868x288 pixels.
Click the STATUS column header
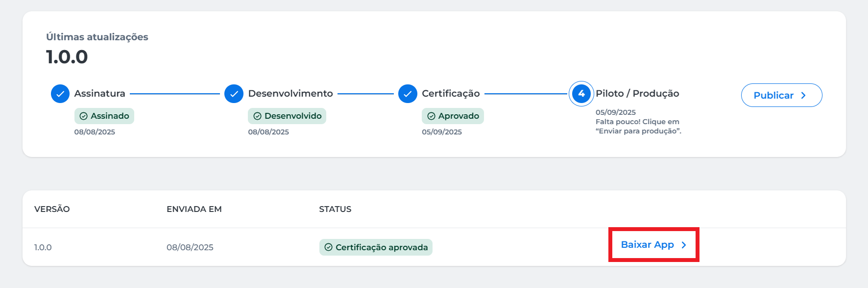point(335,209)
